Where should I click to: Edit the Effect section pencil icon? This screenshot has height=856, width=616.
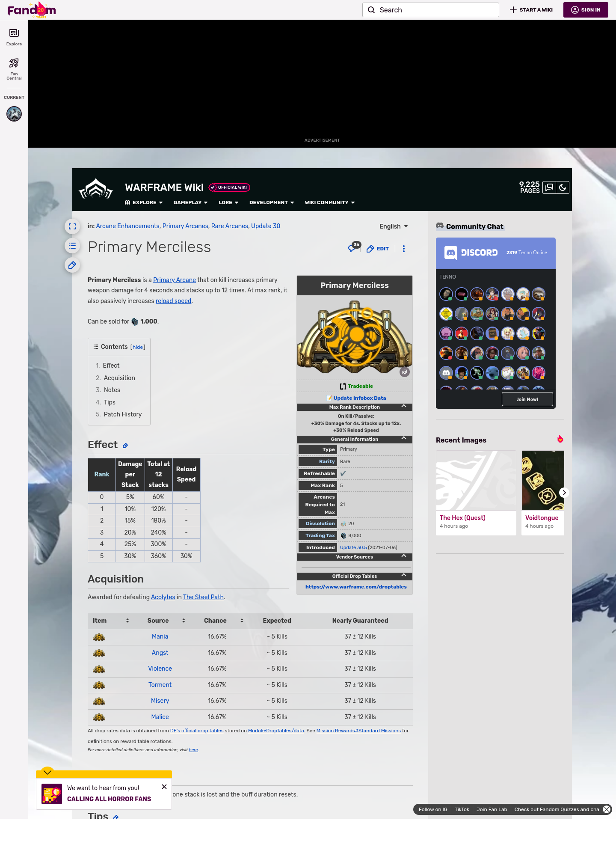point(125,446)
